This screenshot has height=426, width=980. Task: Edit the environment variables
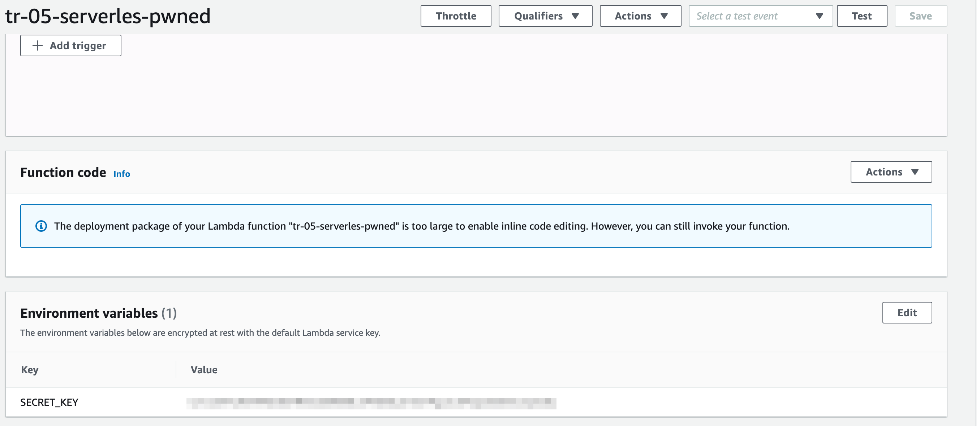[907, 312]
